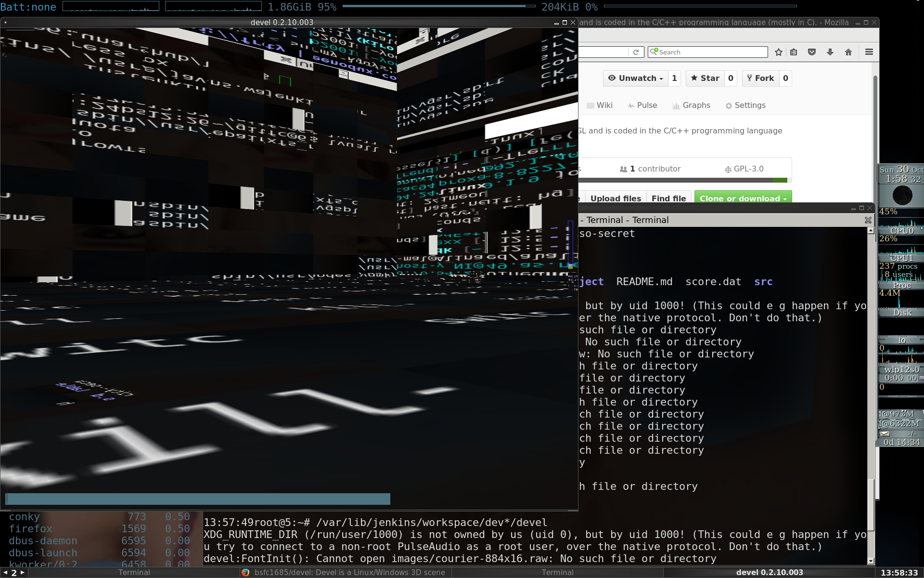Open the bookmarks list icon
Image resolution: width=924 pixels, height=578 pixels.
coord(794,52)
